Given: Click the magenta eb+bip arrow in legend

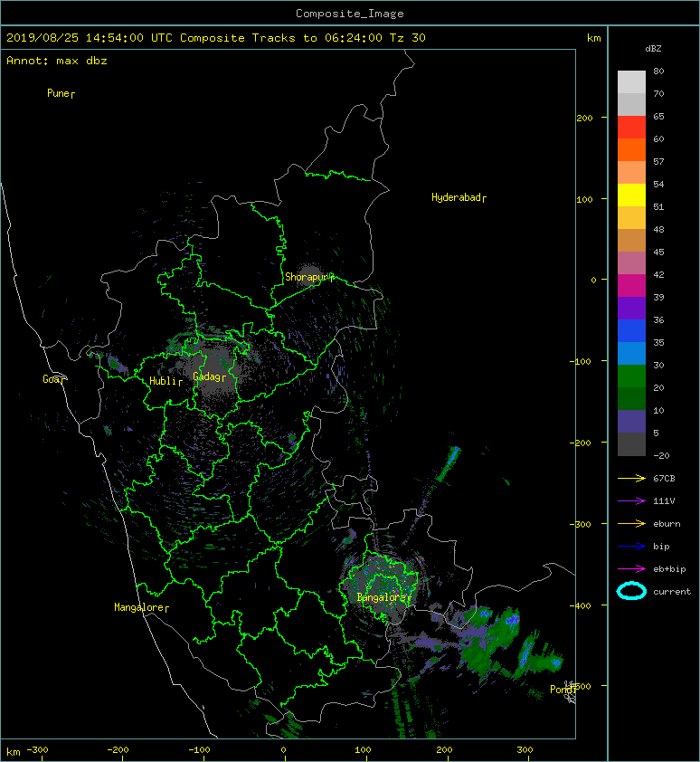Looking at the screenshot, I should pyautogui.click(x=631, y=569).
